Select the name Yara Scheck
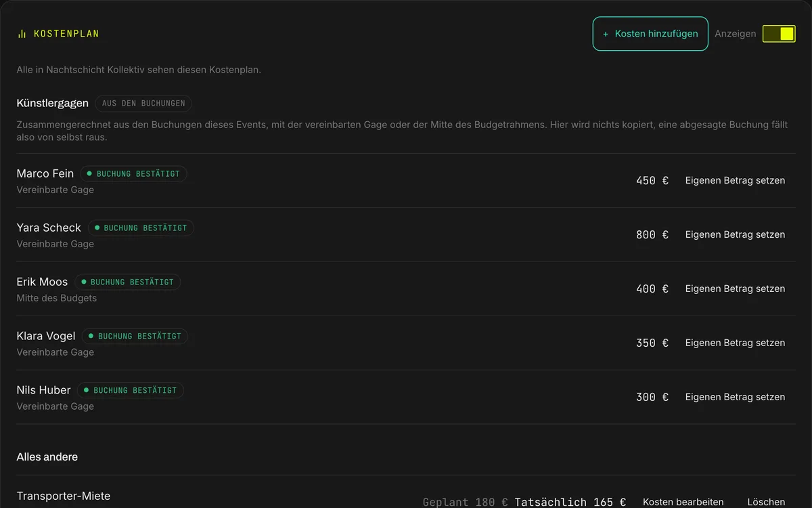812x508 pixels. click(x=49, y=228)
